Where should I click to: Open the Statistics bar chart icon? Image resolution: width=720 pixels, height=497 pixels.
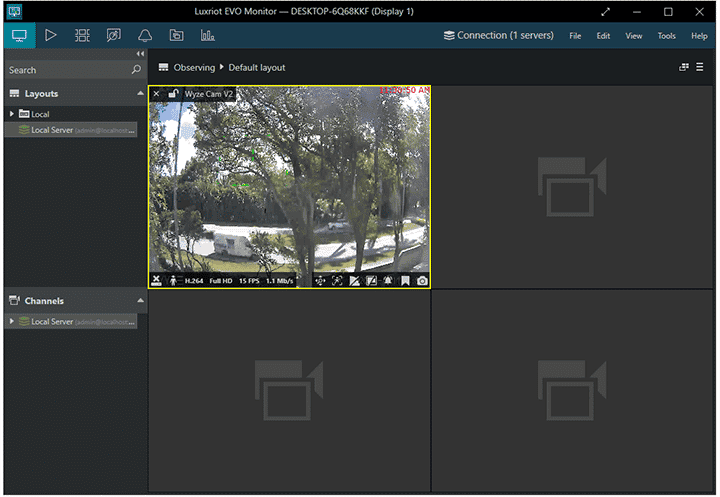pos(207,35)
